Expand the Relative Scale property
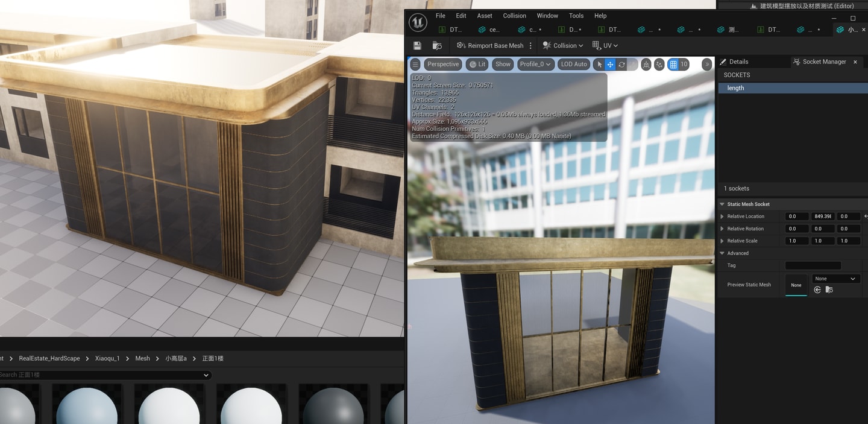This screenshot has width=868, height=424. click(x=722, y=241)
